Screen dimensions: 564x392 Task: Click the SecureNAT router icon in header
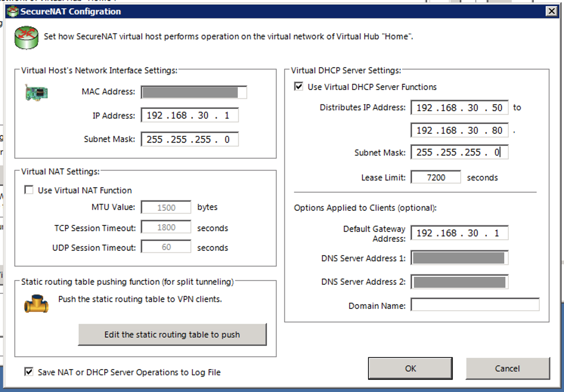click(x=26, y=37)
